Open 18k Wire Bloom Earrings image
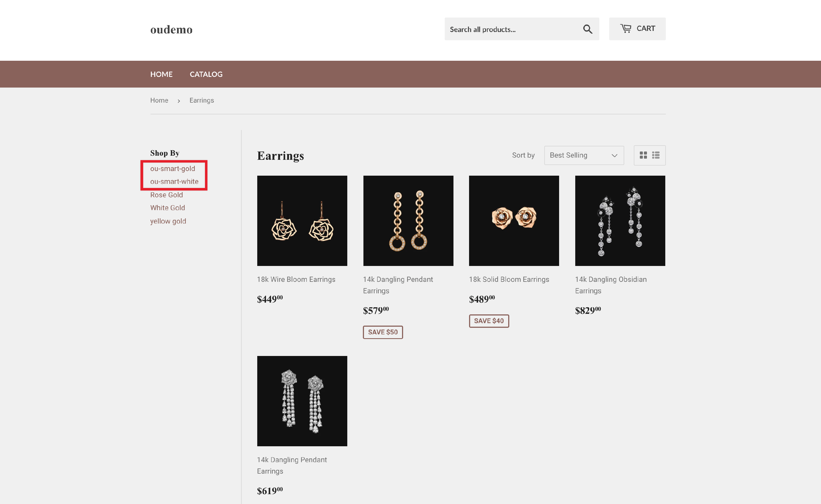 click(302, 221)
